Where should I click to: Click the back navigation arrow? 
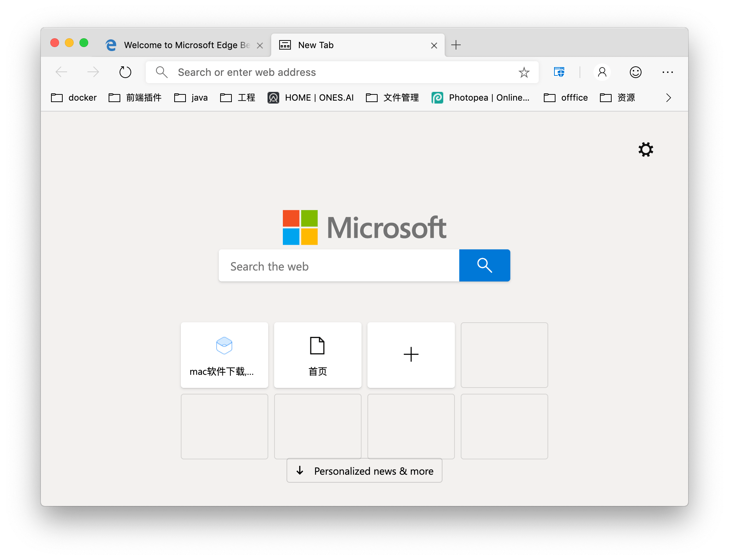click(x=61, y=72)
